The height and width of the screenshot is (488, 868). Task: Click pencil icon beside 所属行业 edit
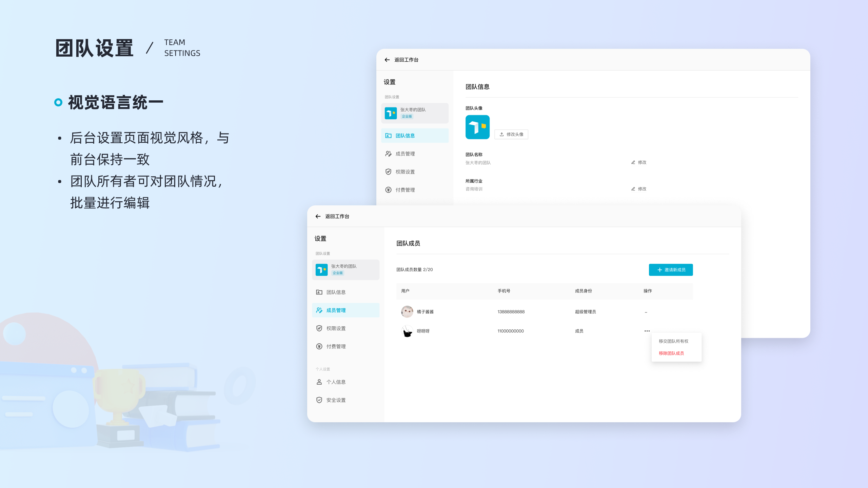633,189
